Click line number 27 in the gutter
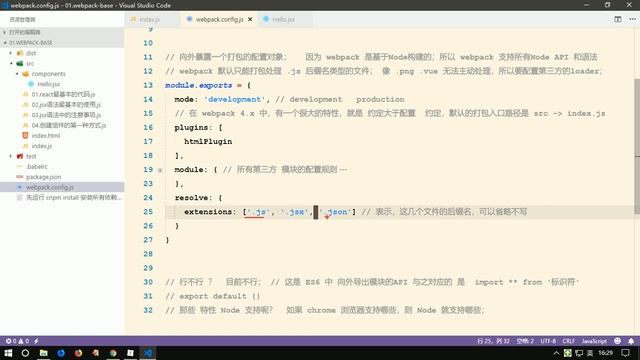 tap(148, 240)
